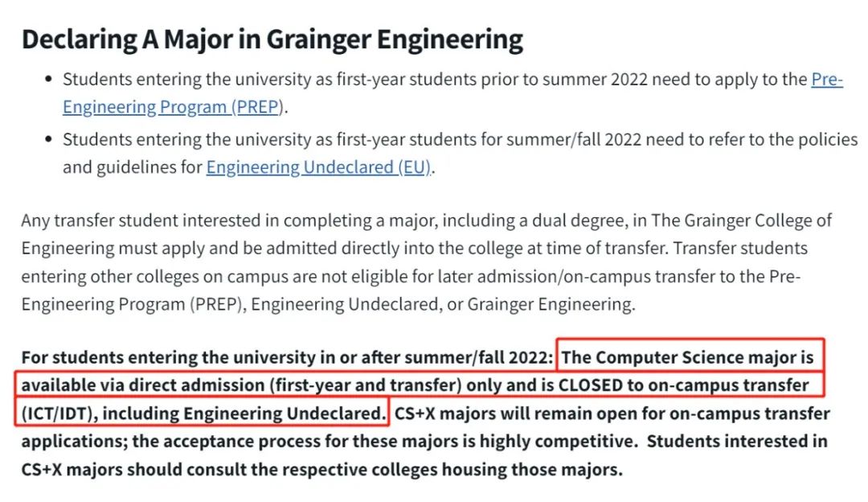Viewport: 868px width, 502px height.
Task: Click the first bullet point marker
Action: tap(48, 79)
